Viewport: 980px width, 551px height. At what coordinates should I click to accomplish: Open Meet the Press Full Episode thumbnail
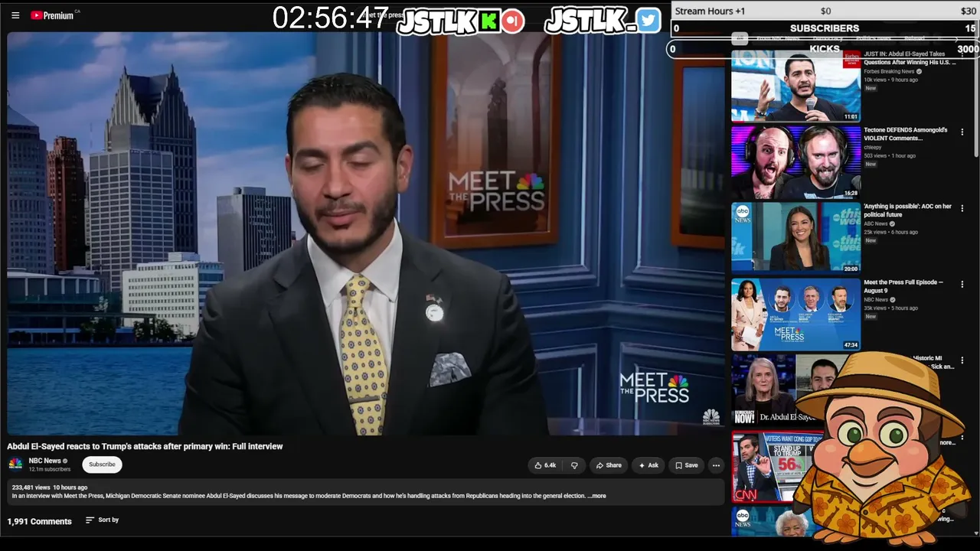(x=795, y=314)
